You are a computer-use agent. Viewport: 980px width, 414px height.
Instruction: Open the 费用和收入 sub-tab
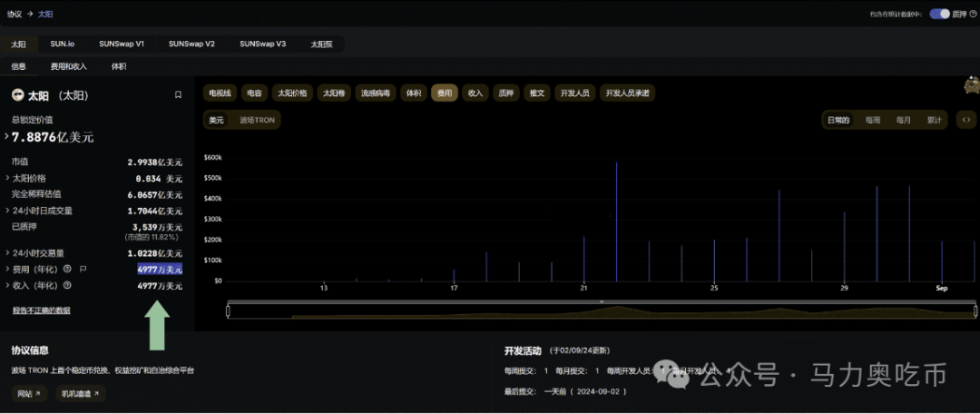pos(69,65)
